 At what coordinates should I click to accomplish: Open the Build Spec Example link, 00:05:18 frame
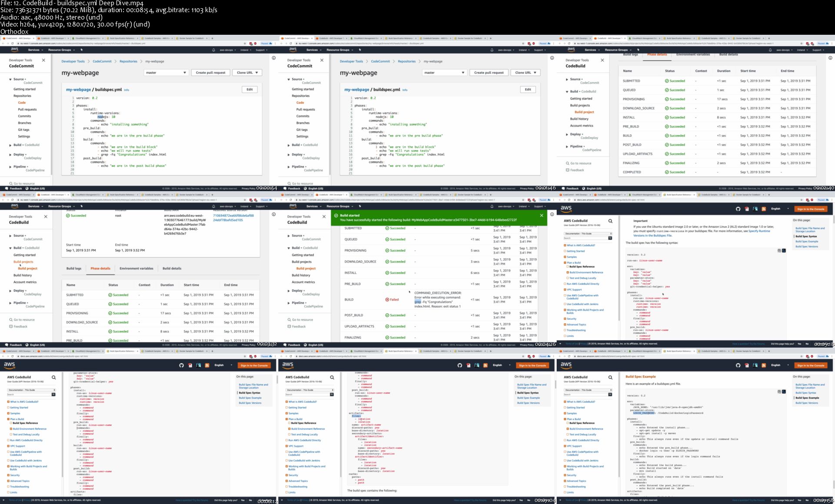pyautogui.click(x=807, y=242)
